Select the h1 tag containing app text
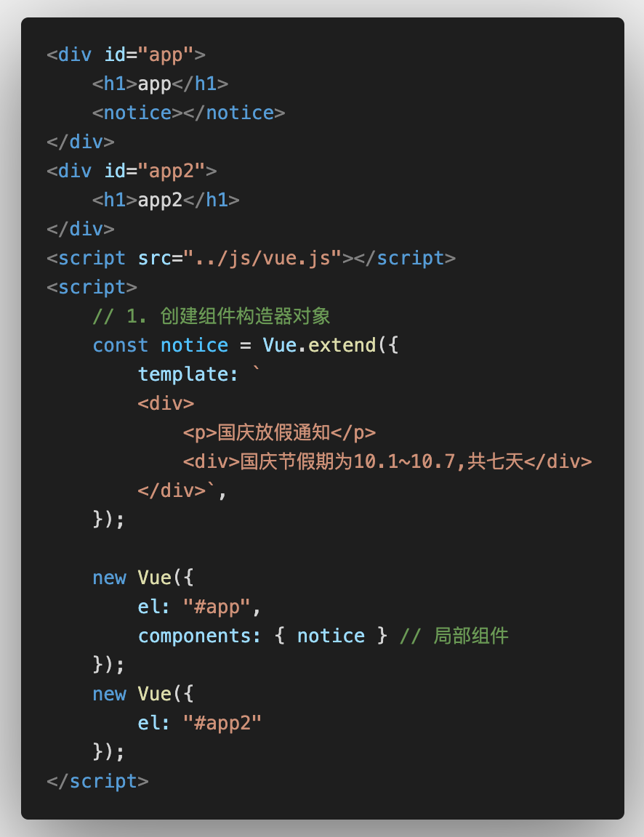 click(160, 84)
